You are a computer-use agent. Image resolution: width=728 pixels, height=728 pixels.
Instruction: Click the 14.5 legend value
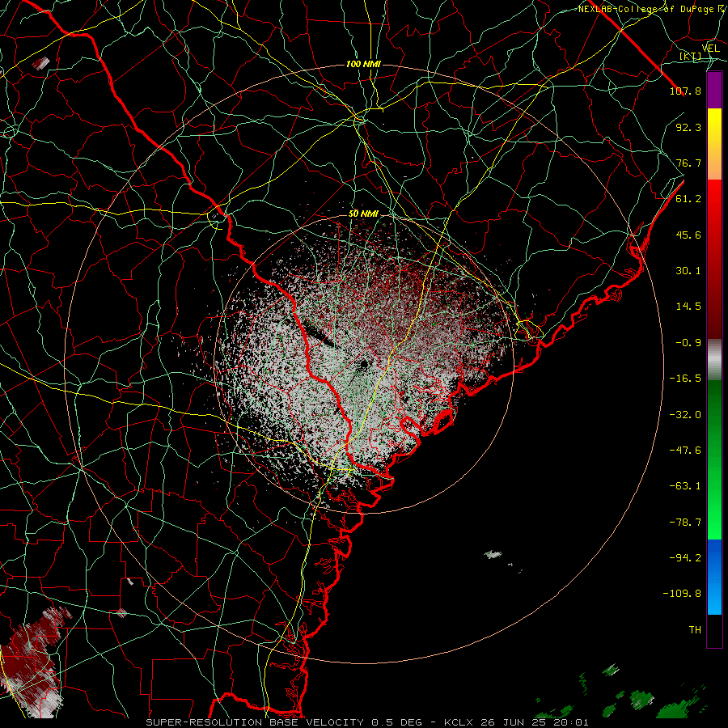(x=688, y=307)
